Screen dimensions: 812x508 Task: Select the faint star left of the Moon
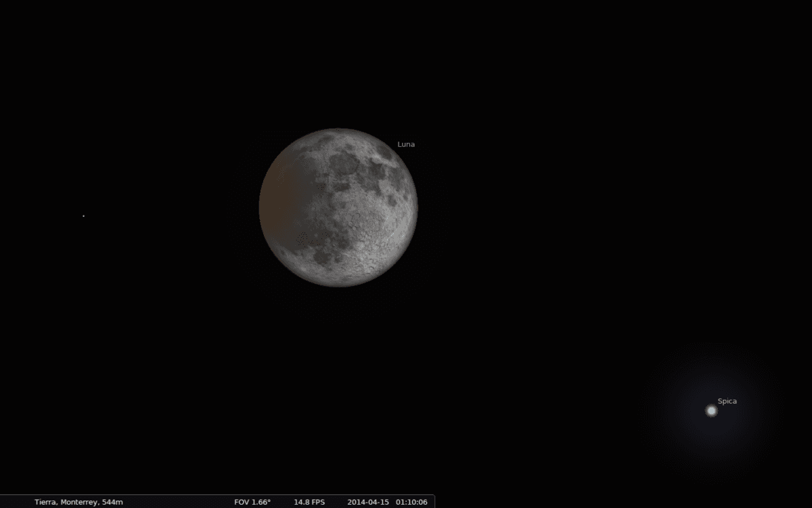83,215
